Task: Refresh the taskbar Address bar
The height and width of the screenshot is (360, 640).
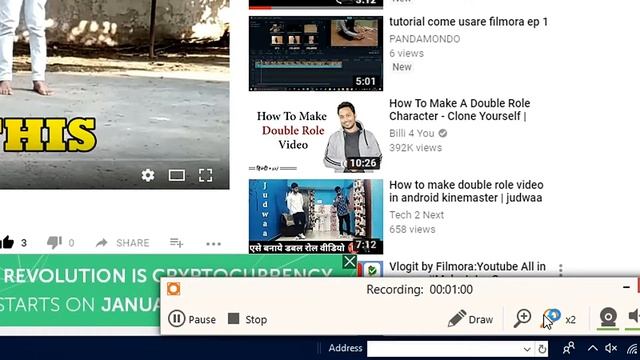Action: [x=542, y=349]
